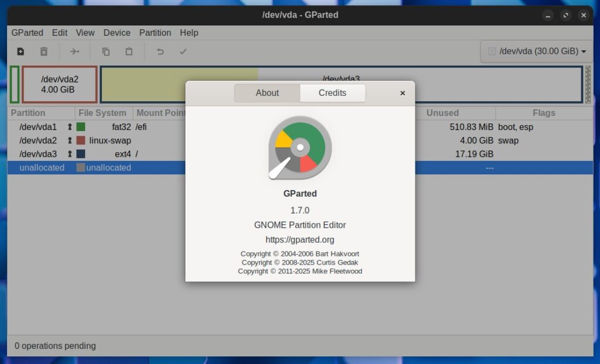
Task: Click the Flags column header
Action: [544, 113]
